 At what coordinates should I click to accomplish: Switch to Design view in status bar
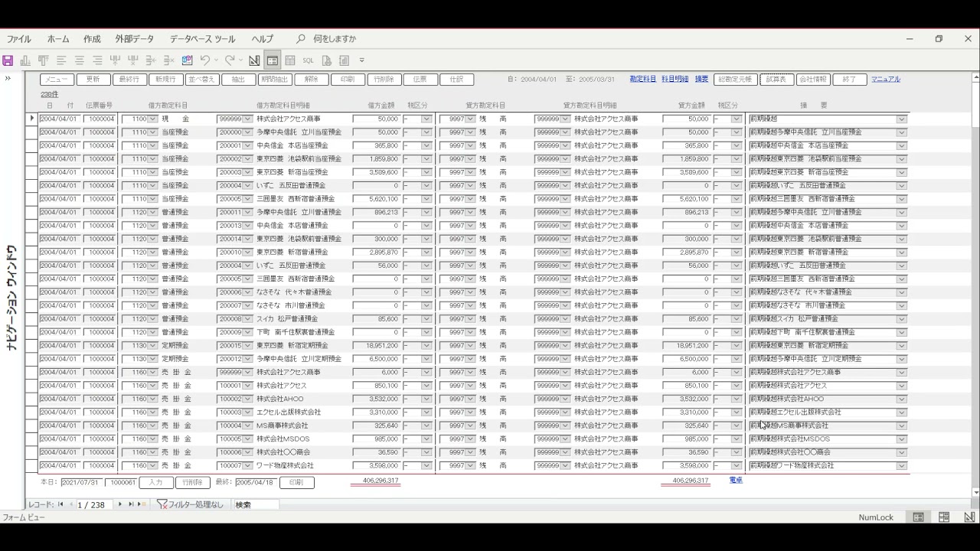tap(969, 517)
